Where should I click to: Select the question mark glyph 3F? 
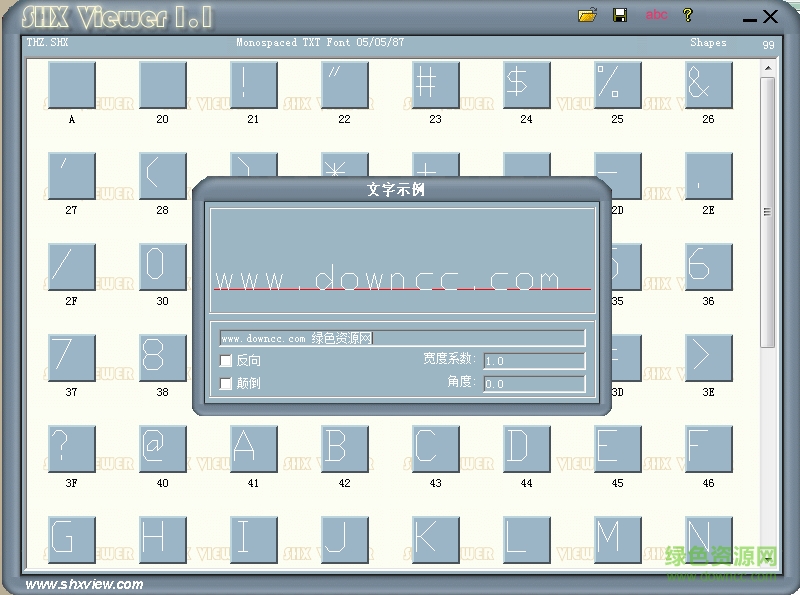[x=72, y=449]
